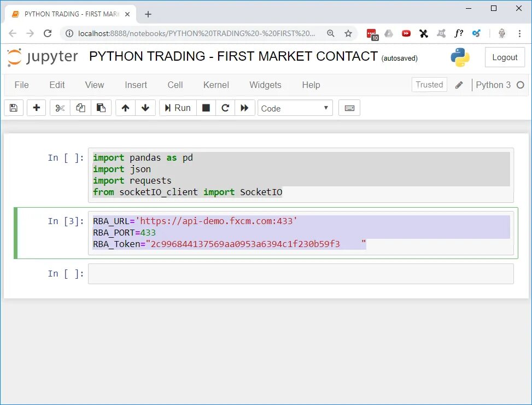
Task: Open the Kernel menu
Action: click(216, 85)
